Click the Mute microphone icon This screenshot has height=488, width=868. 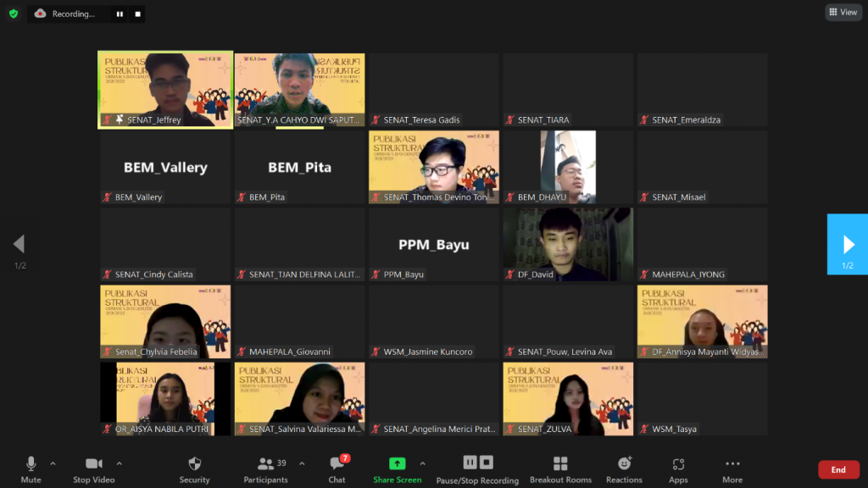point(31,463)
